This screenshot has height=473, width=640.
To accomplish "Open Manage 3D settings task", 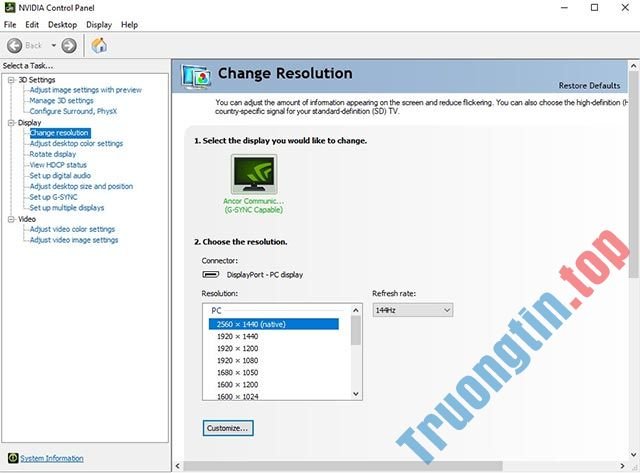I will pos(61,100).
